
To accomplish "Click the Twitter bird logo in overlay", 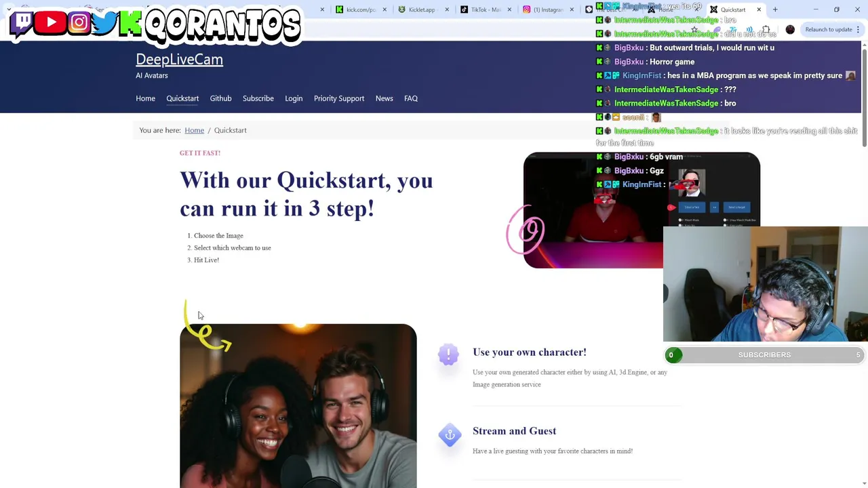I will coord(105,23).
